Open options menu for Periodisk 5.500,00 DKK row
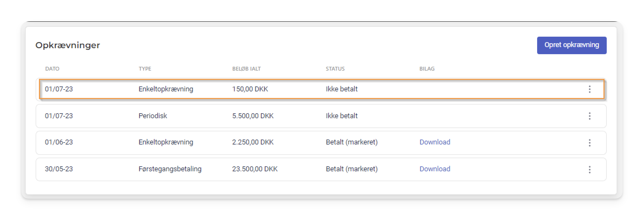This screenshot has width=644, height=220. pyautogui.click(x=589, y=116)
